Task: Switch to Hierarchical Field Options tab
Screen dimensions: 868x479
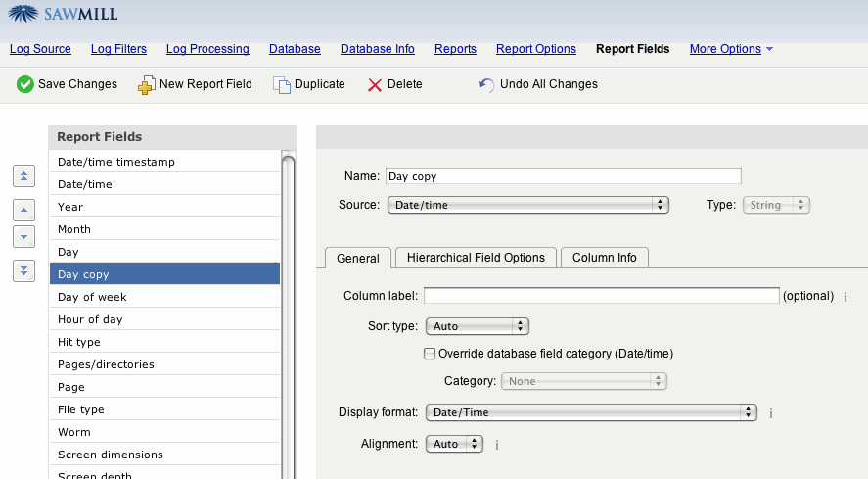Action: 476,258
